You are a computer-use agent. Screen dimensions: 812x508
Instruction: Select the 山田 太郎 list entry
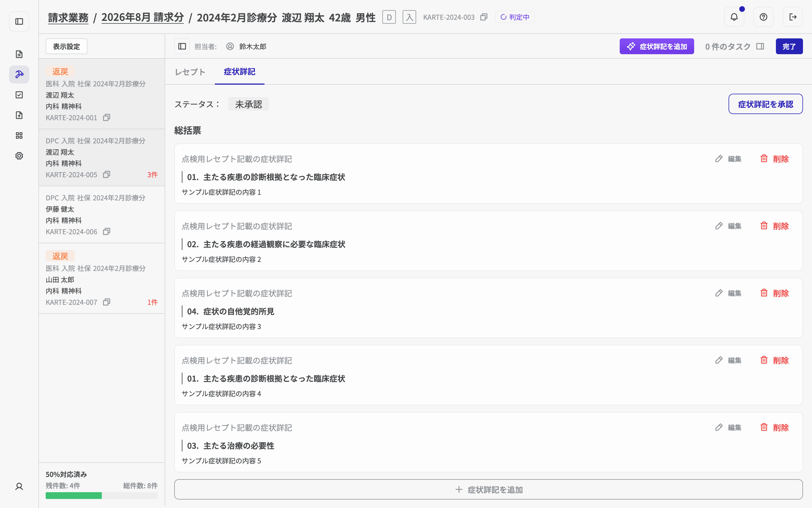102,279
